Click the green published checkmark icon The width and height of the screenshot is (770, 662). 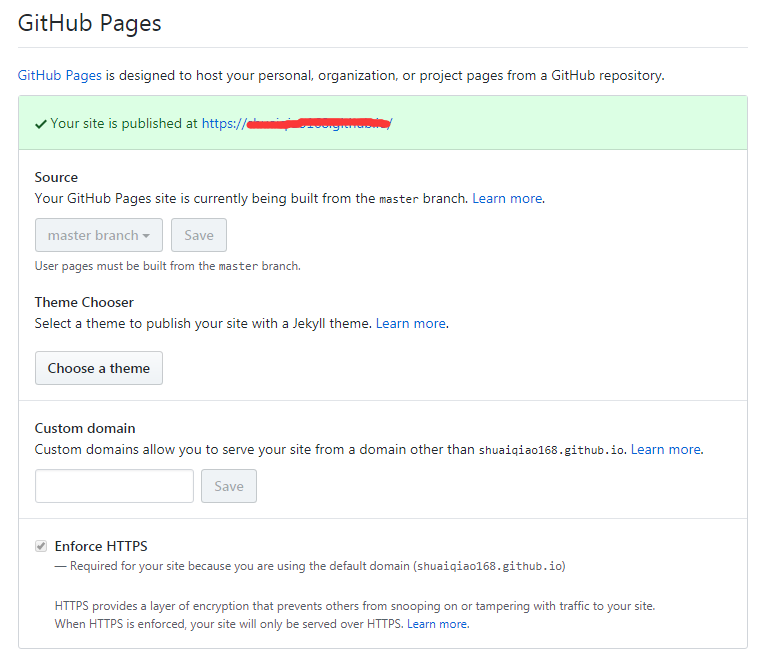click(x=41, y=124)
